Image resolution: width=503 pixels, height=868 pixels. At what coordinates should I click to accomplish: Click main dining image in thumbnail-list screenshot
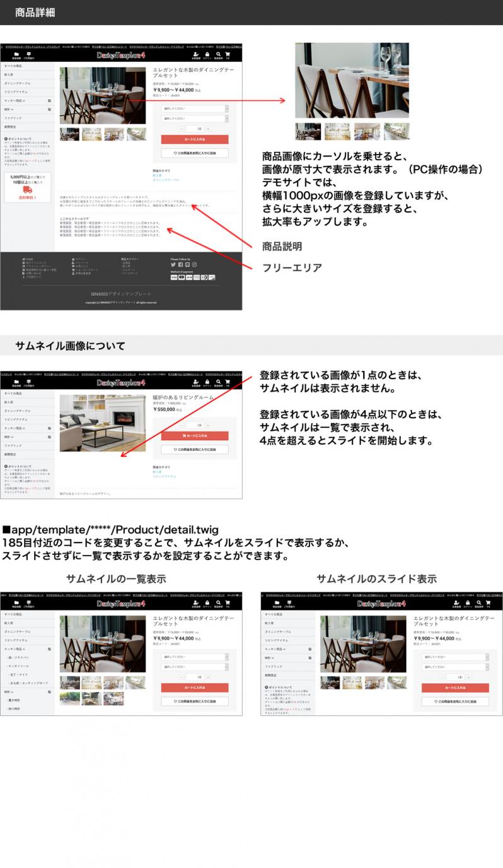(x=103, y=645)
